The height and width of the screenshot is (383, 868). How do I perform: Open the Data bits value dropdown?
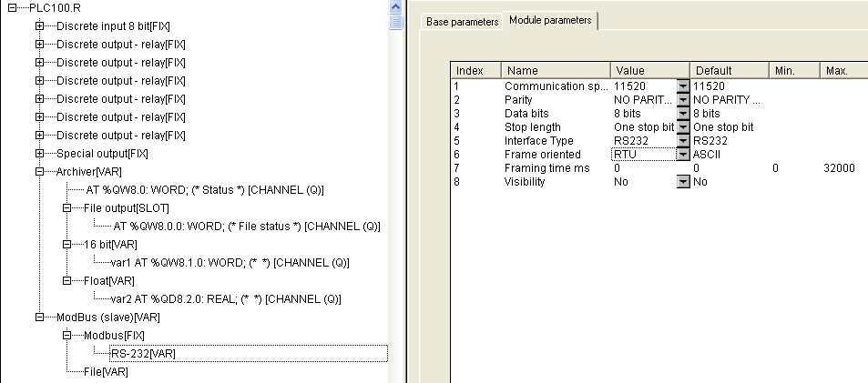tap(682, 113)
